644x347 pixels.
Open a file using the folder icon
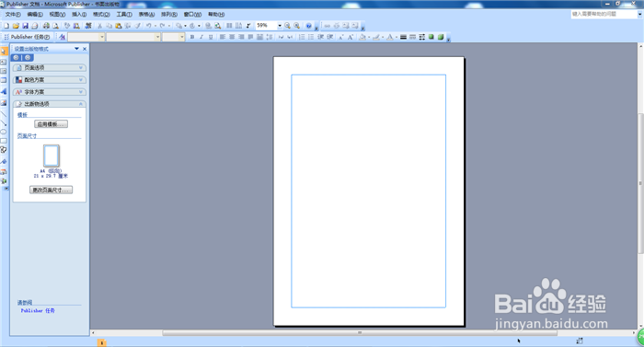click(16, 26)
